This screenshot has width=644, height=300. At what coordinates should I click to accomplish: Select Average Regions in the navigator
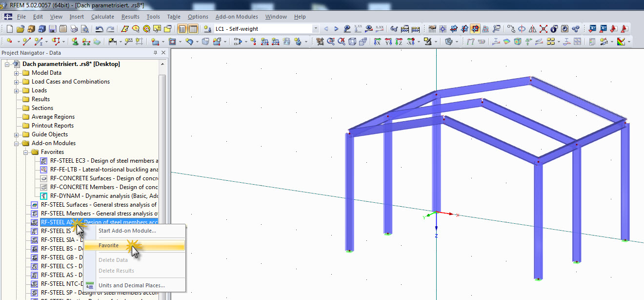(x=53, y=117)
